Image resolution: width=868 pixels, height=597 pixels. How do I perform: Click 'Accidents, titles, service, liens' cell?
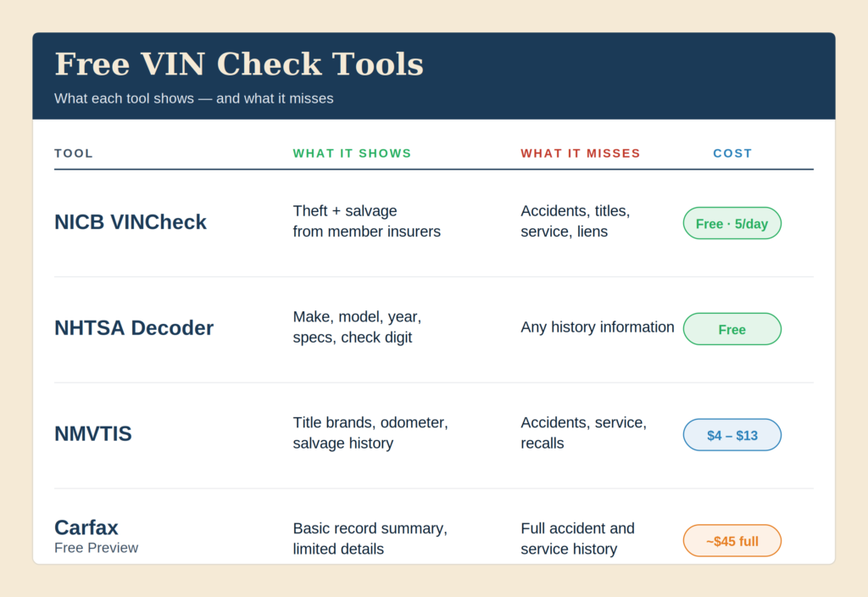[576, 221]
